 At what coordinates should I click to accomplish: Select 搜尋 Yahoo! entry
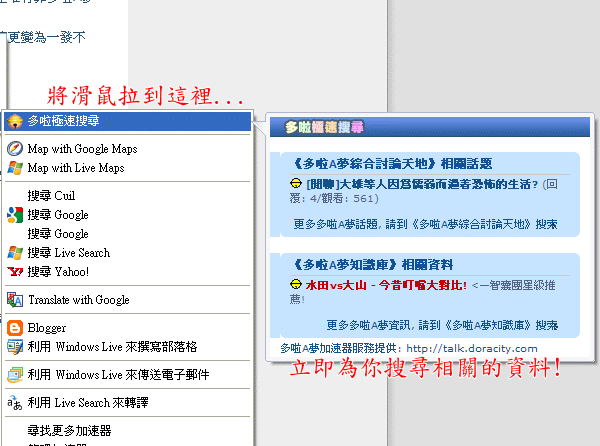[128, 272]
